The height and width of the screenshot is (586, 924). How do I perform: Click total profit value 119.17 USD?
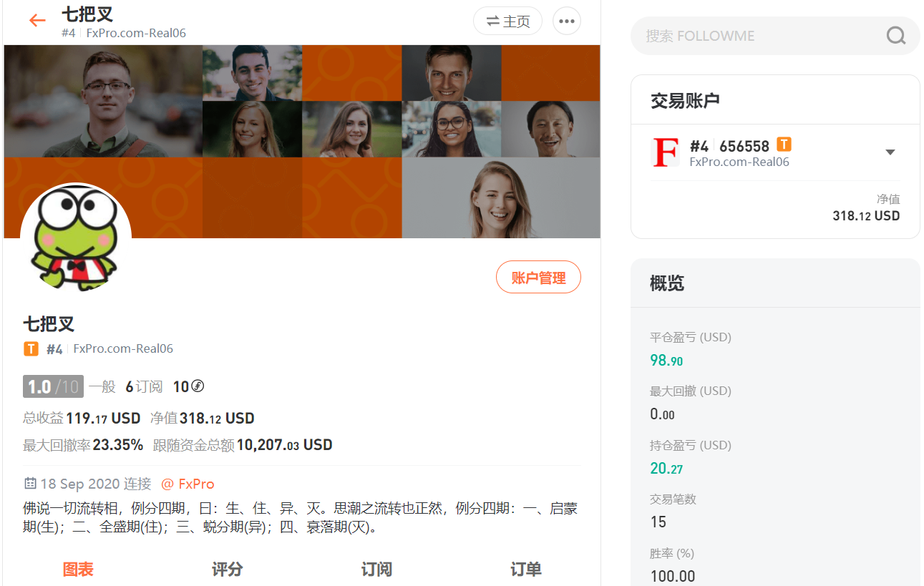[103, 418]
